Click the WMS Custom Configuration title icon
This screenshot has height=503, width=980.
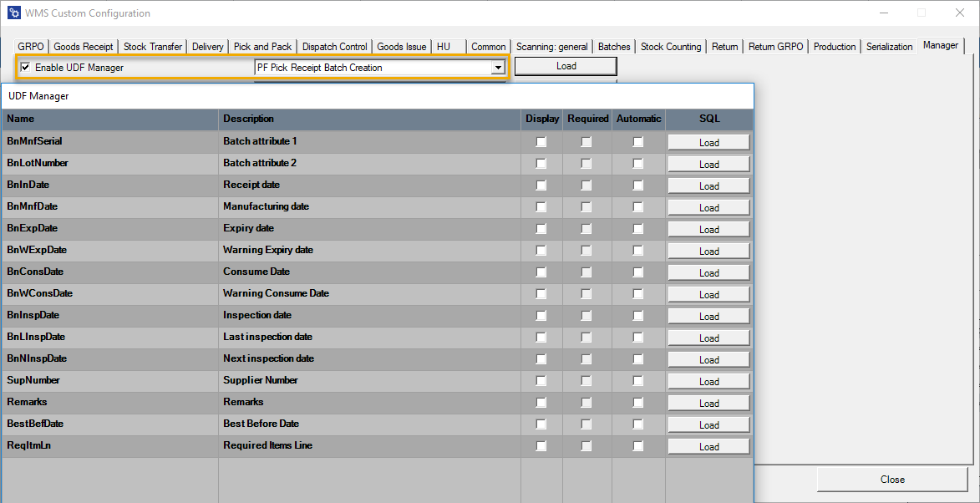pos(13,13)
